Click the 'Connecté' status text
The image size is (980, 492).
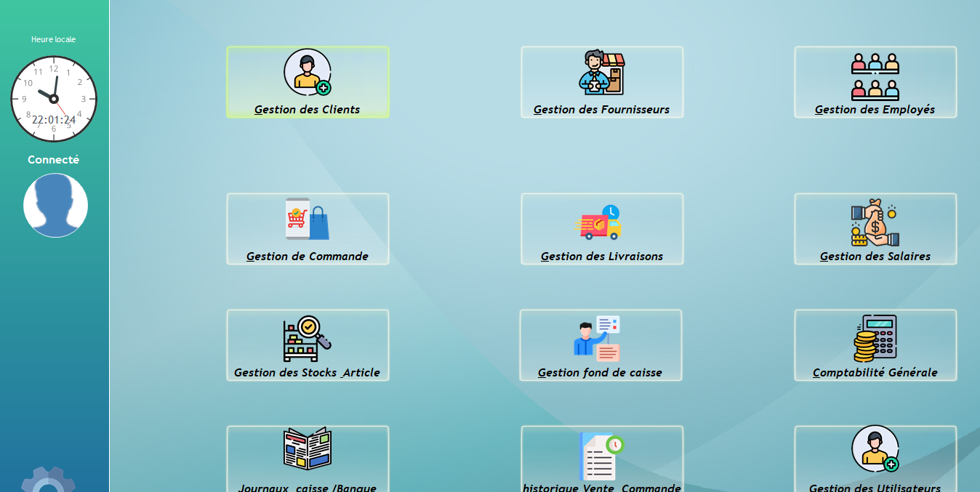click(53, 160)
